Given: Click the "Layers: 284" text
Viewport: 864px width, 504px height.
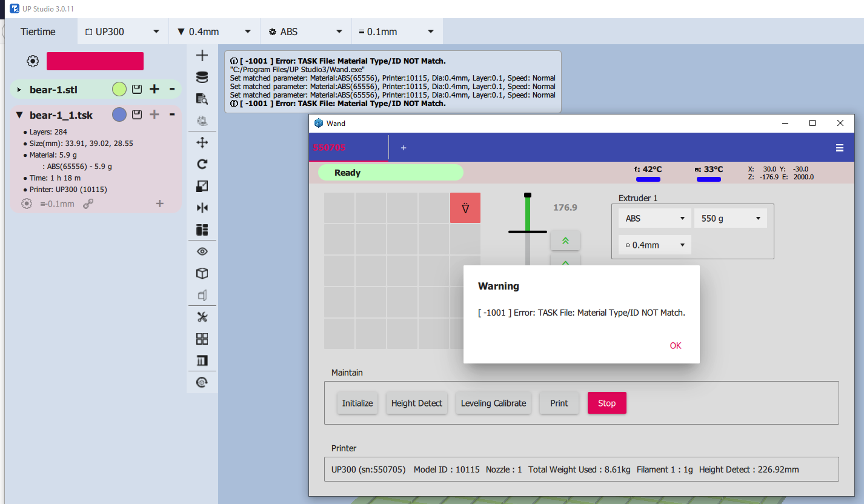Looking at the screenshot, I should (48, 132).
